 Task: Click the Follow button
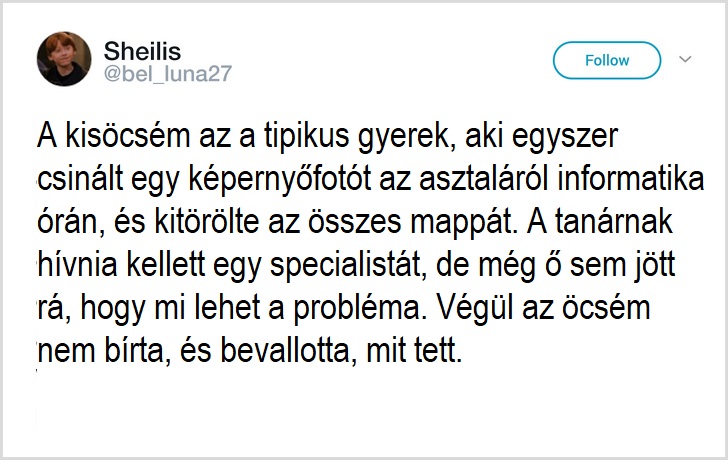(x=607, y=60)
